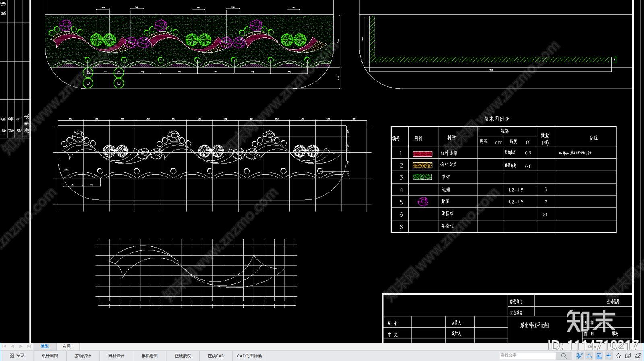This screenshot has width=644, height=361.
Task: Open the 设计画图 item
Action: pos(50,356)
